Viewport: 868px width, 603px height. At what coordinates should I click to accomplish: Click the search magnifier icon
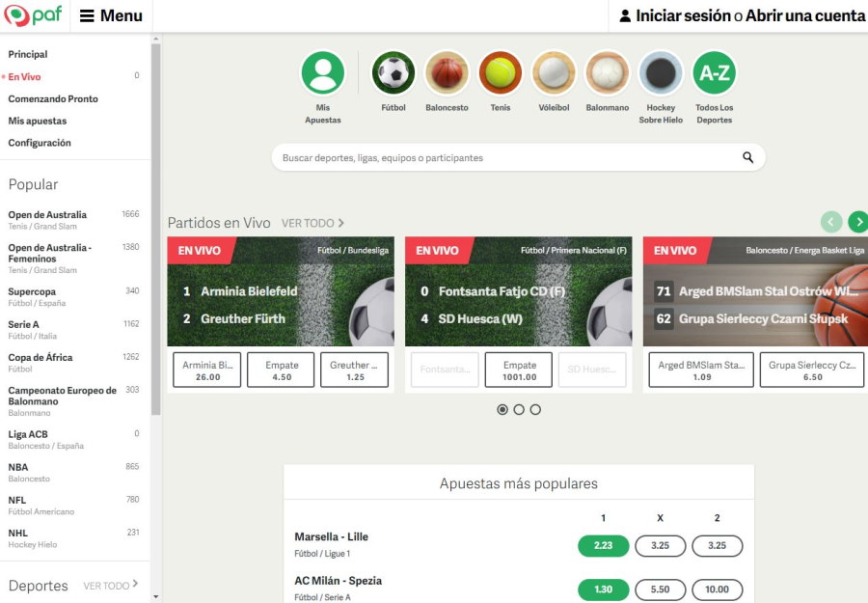point(747,157)
